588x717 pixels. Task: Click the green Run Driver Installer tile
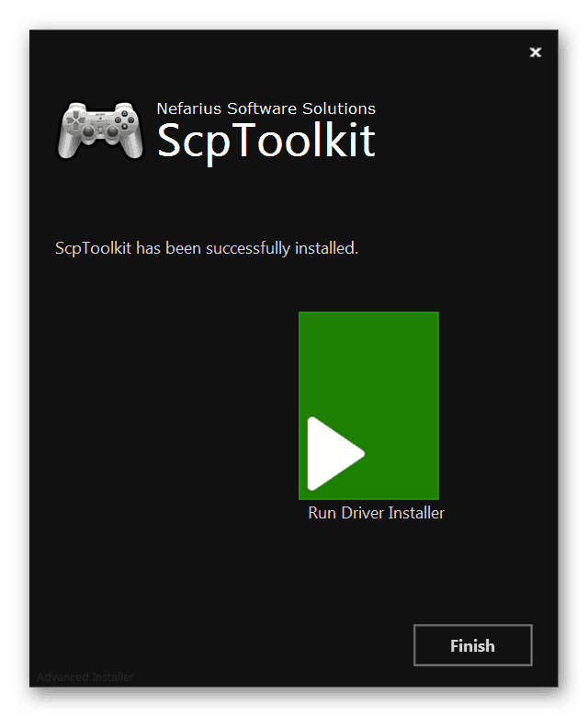(368, 405)
